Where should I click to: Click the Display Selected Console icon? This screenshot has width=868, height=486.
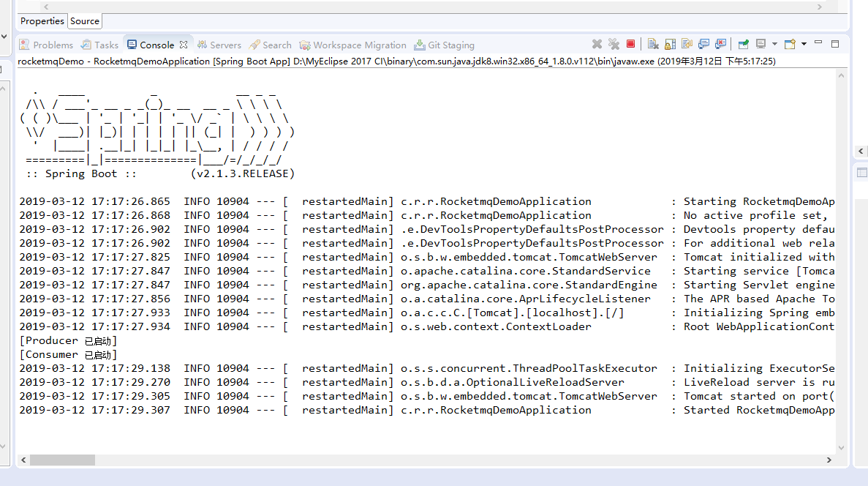[x=761, y=45]
